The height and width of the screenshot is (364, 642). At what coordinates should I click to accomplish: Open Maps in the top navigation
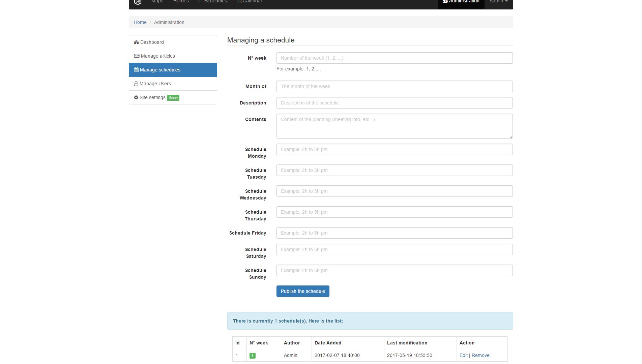click(157, 2)
